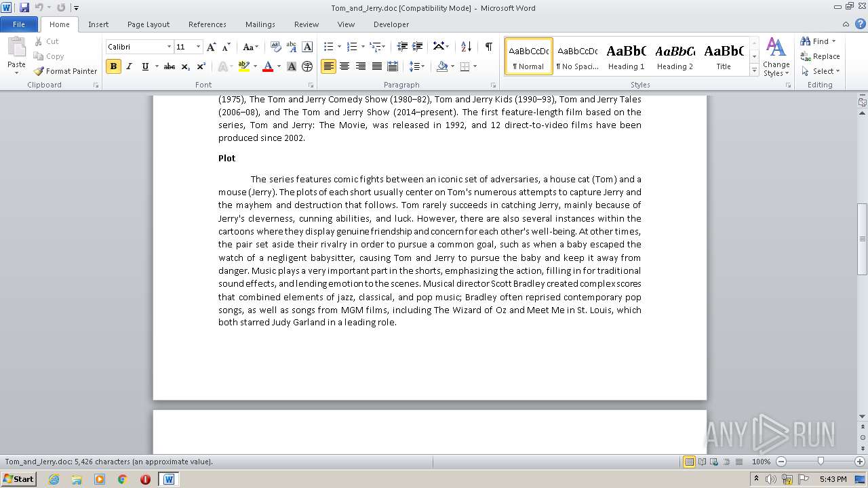The image size is (868, 488).
Task: Click the Character Shading icon
Action: click(292, 66)
